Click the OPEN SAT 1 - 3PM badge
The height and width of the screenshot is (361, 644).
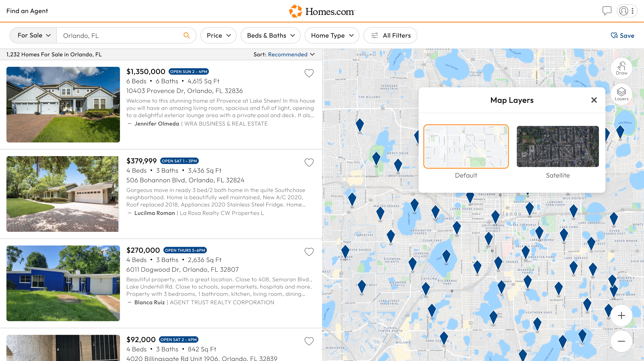pyautogui.click(x=179, y=161)
